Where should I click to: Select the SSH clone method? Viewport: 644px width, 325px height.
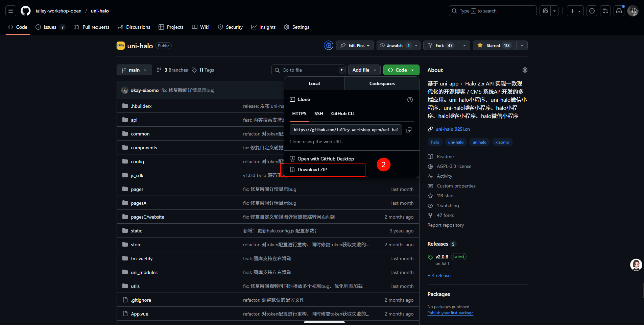click(x=319, y=114)
